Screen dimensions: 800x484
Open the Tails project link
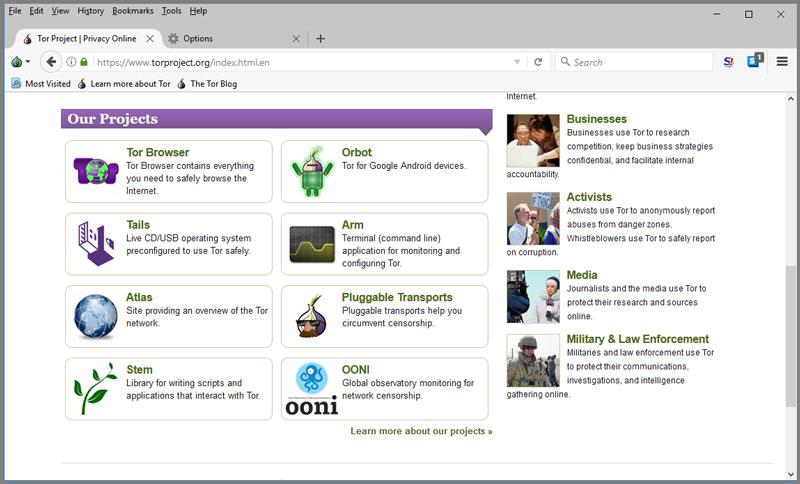(138, 224)
